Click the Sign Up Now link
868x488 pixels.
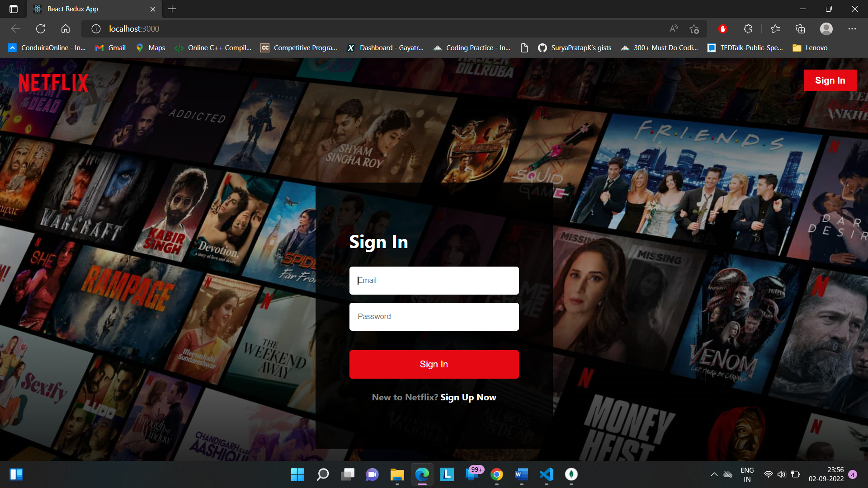468,397
